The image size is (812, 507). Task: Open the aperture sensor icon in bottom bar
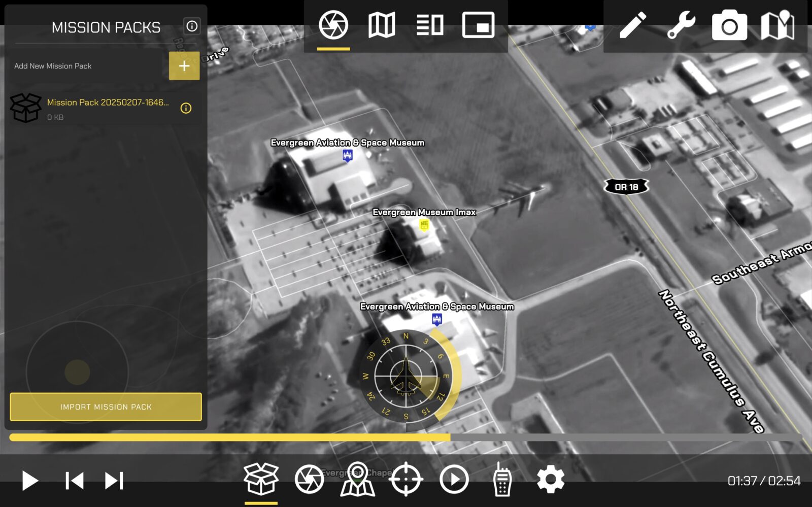(x=309, y=479)
